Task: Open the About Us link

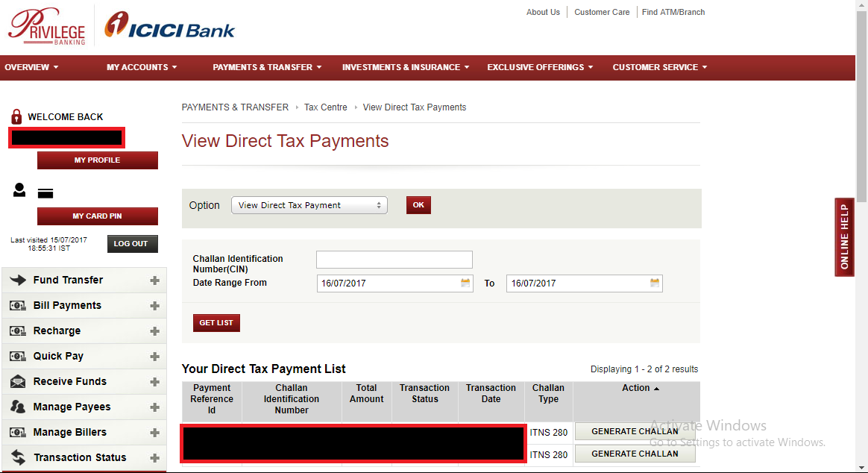Action: tap(543, 12)
